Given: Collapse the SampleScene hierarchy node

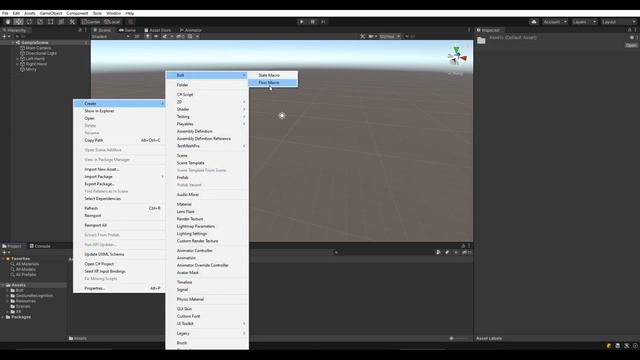Looking at the screenshot, I should [x=13, y=42].
